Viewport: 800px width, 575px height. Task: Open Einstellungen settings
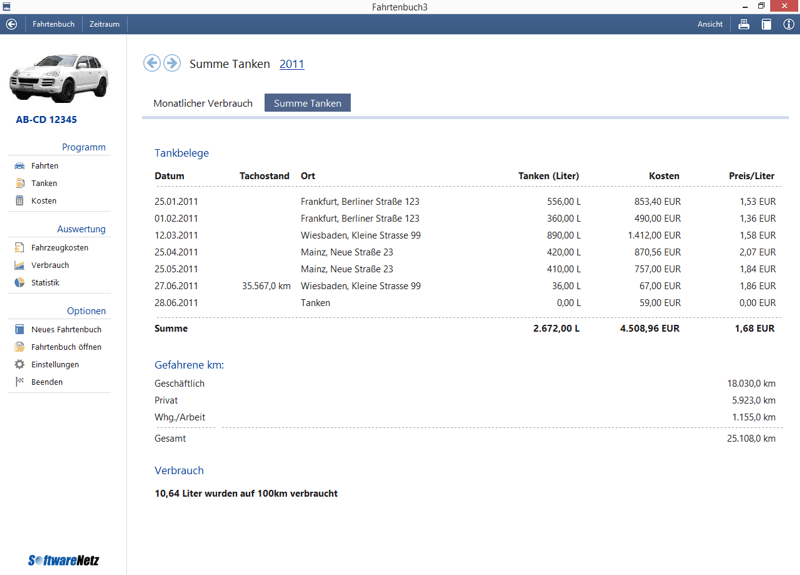pyautogui.click(x=54, y=365)
